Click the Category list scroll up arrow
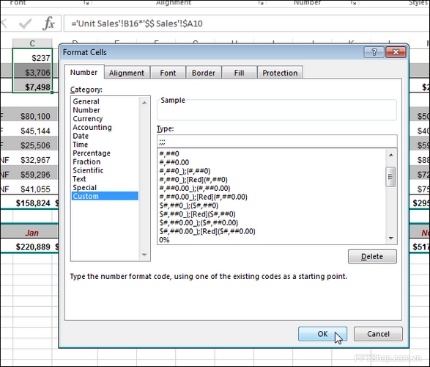Viewport: 430px width, 367px height. [144, 102]
